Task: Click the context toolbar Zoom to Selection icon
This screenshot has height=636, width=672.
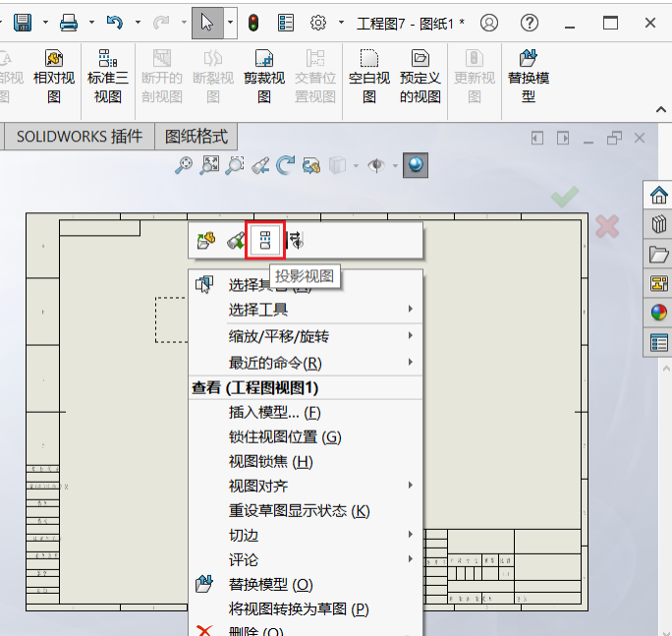Action: [x=236, y=240]
